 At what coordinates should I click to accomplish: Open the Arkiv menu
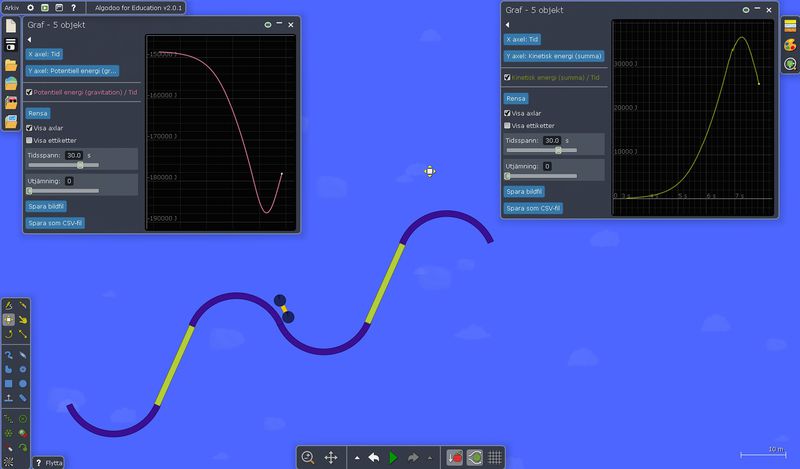pos(11,7)
